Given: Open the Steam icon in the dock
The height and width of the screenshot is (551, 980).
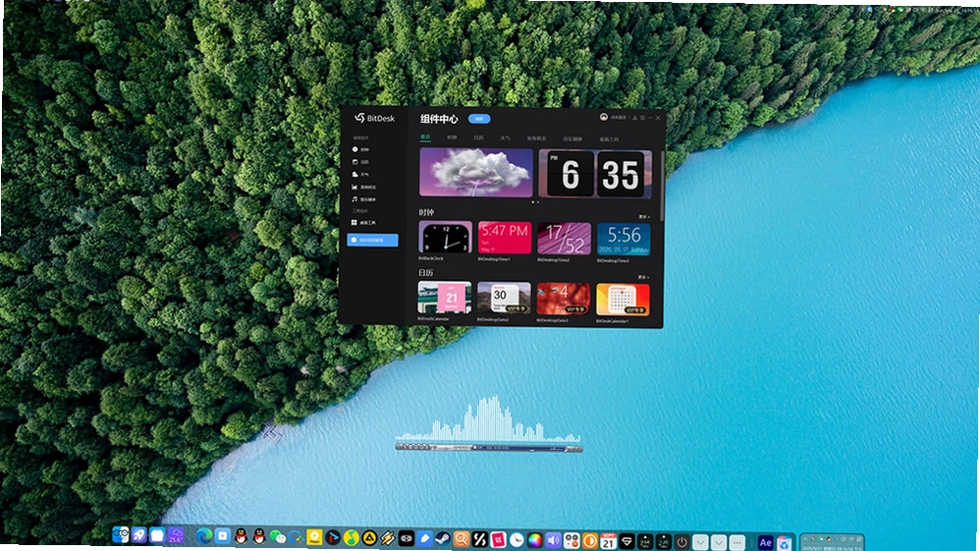Looking at the screenshot, I should coord(443,538).
